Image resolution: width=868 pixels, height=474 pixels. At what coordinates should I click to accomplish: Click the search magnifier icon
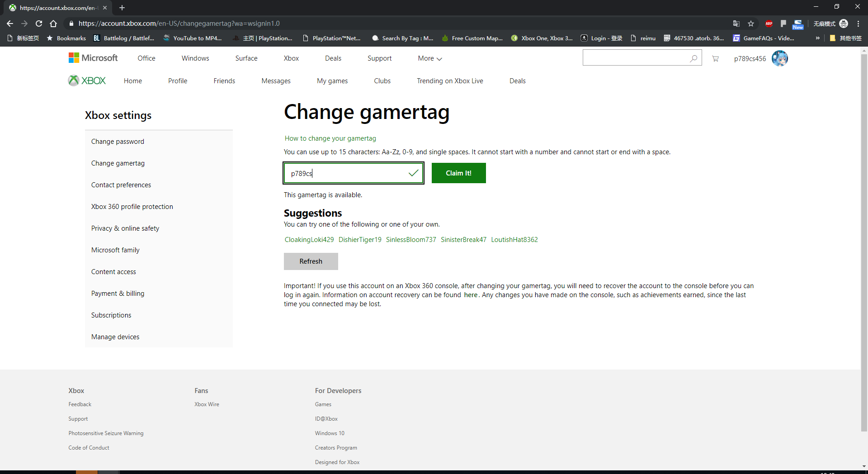693,58
